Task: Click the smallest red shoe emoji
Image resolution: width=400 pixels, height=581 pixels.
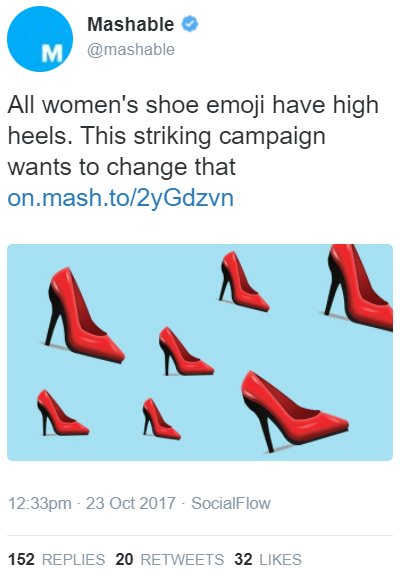Action: click(x=162, y=419)
